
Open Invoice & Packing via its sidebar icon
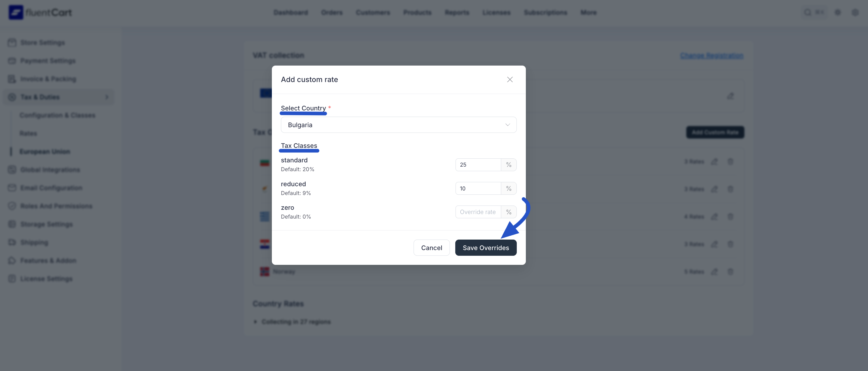12,79
